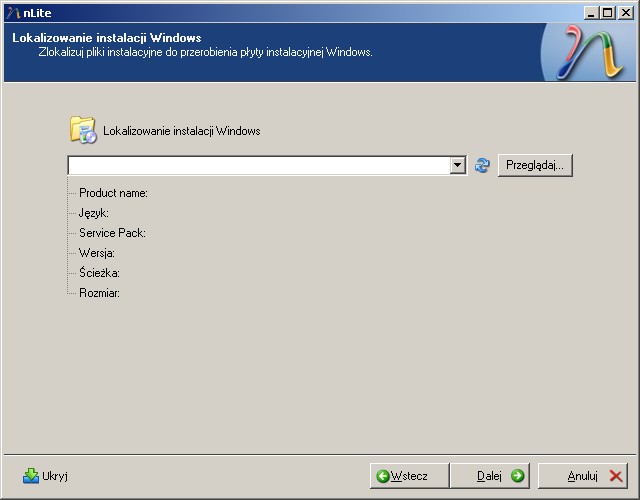Screen dimensions: 640x500
Task: Go back with the Wstecz button
Action: coord(409,476)
